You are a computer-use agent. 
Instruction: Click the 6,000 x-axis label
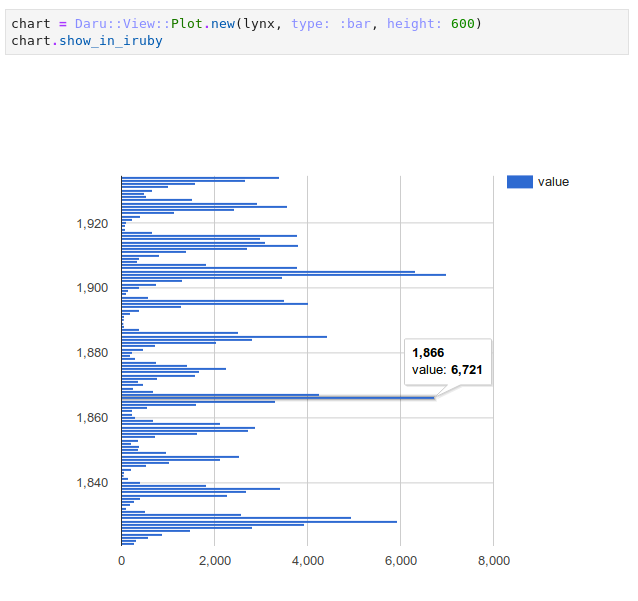click(x=400, y=561)
